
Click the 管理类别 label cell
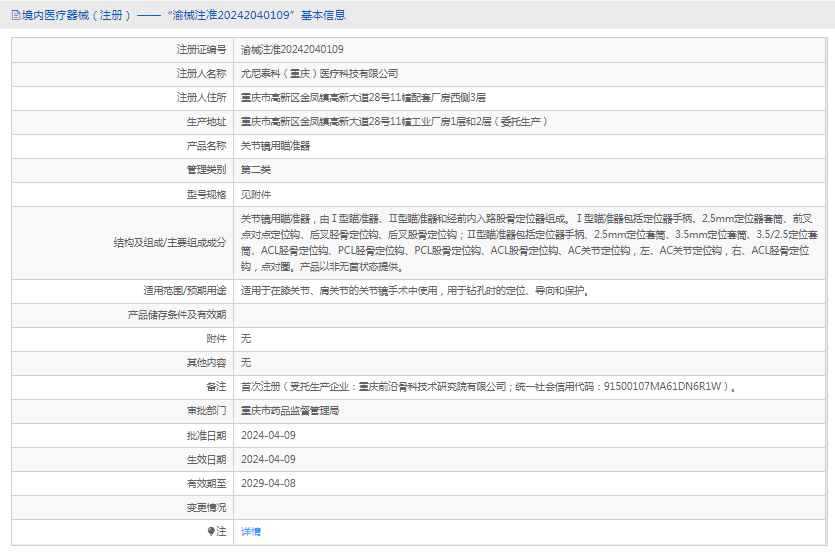pos(122,170)
